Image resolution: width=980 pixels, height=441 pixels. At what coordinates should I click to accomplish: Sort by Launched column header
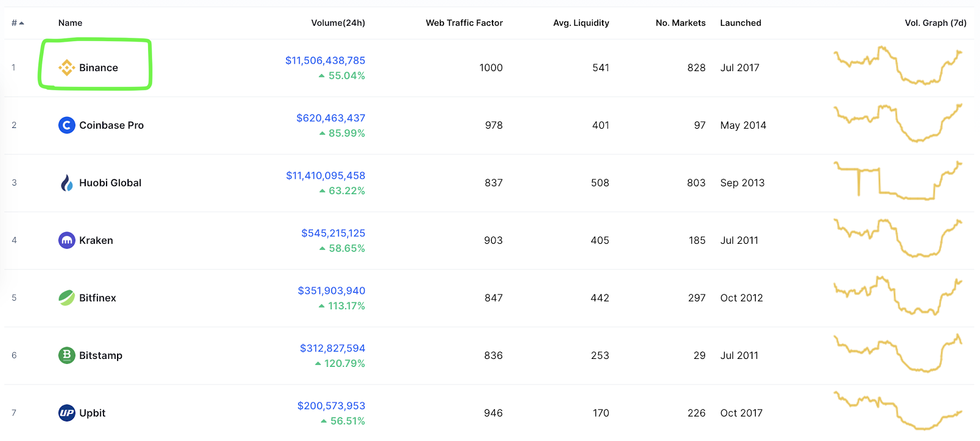point(740,23)
